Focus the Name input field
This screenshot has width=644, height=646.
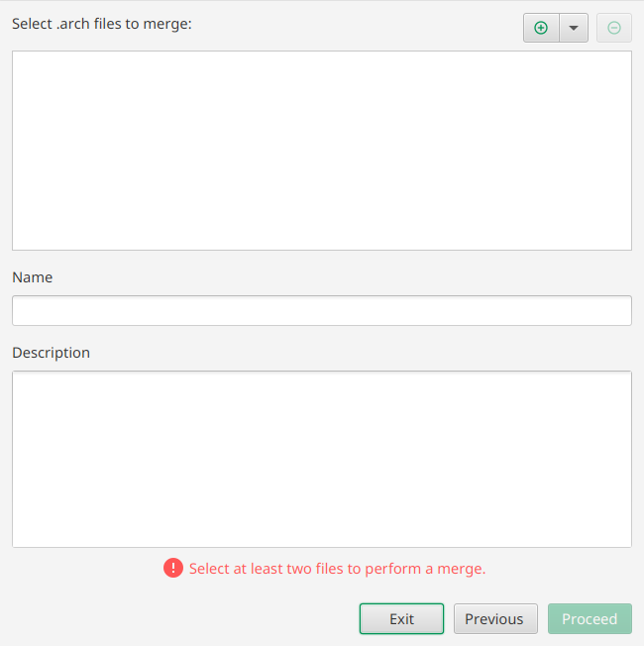tap(322, 311)
